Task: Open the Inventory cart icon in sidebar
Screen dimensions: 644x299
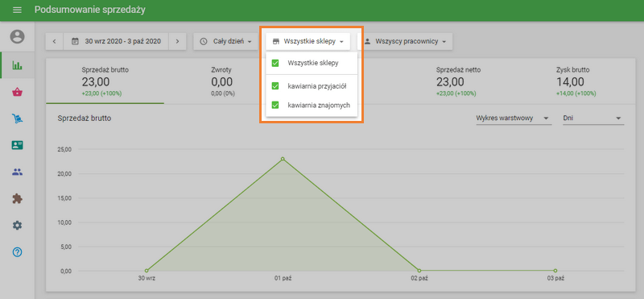Action: tap(17, 118)
